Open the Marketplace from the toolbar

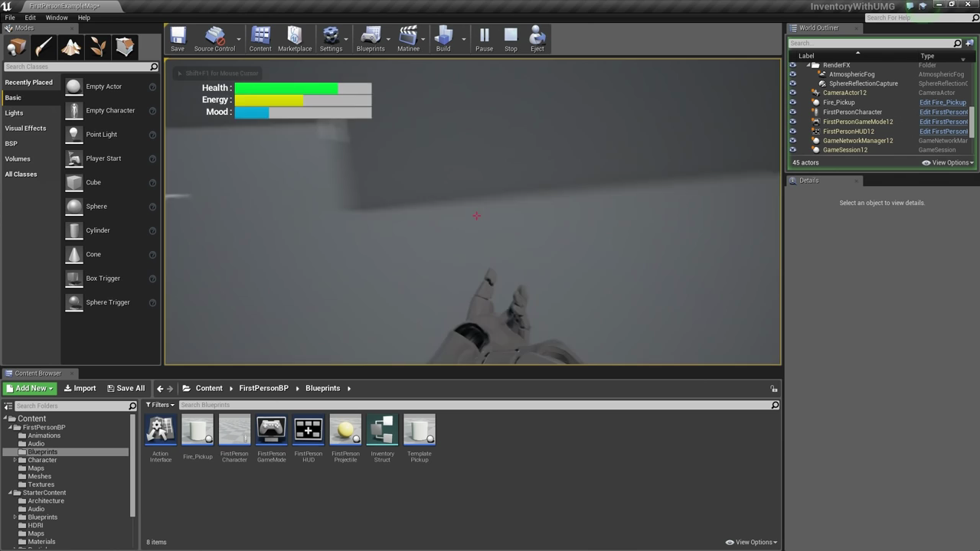tap(295, 38)
